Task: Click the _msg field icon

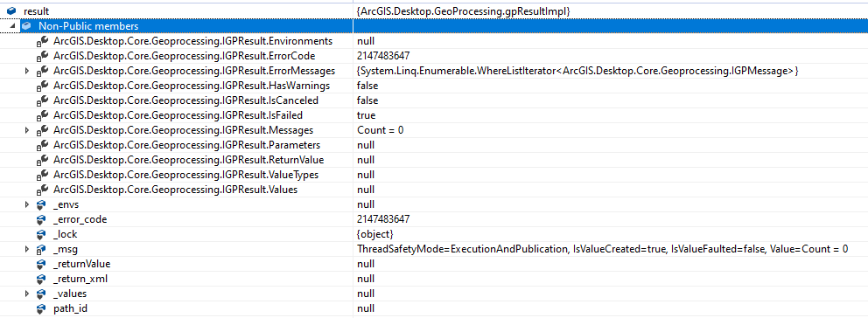Action: click(x=41, y=250)
